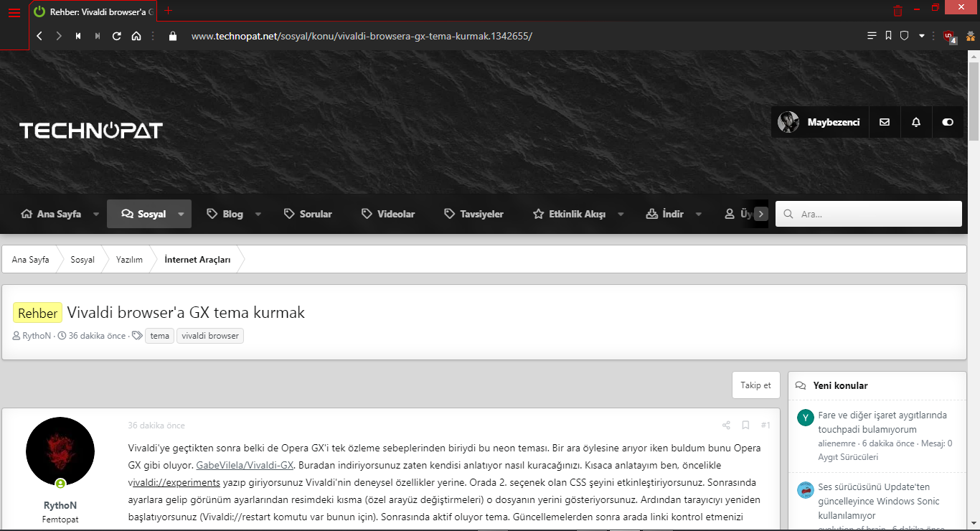This screenshot has width=980, height=531.
Task: Click the RythoN username under the avatar
Action: (x=60, y=505)
